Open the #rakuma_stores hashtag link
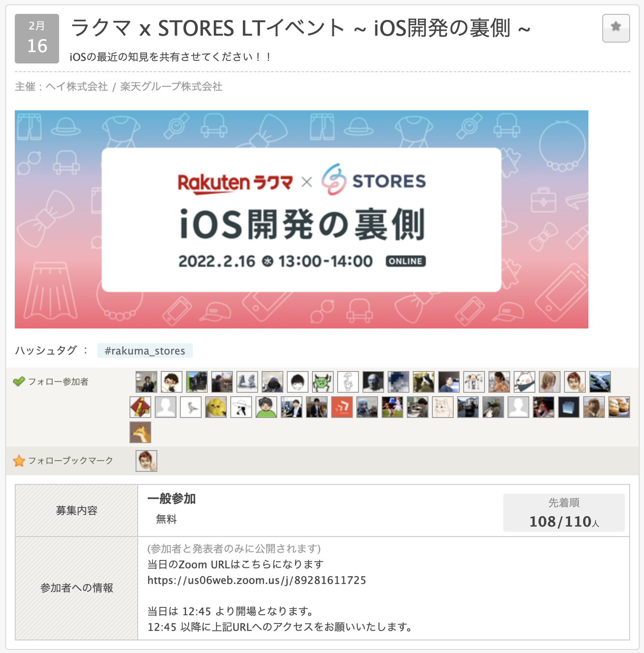The height and width of the screenshot is (653, 644). 145,351
